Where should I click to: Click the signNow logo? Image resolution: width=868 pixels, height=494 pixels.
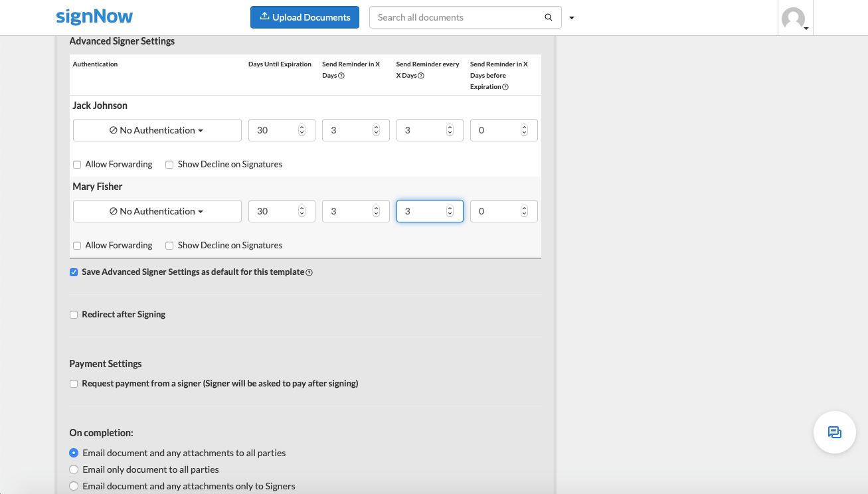pos(94,17)
